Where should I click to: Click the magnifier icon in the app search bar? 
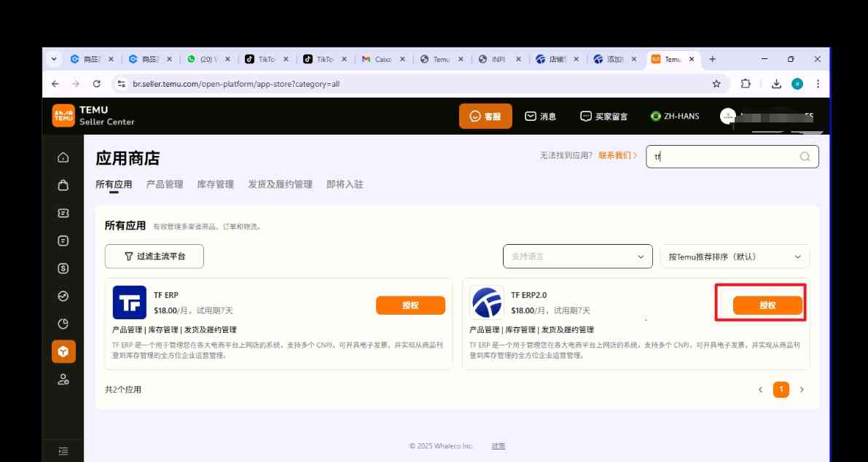point(805,156)
